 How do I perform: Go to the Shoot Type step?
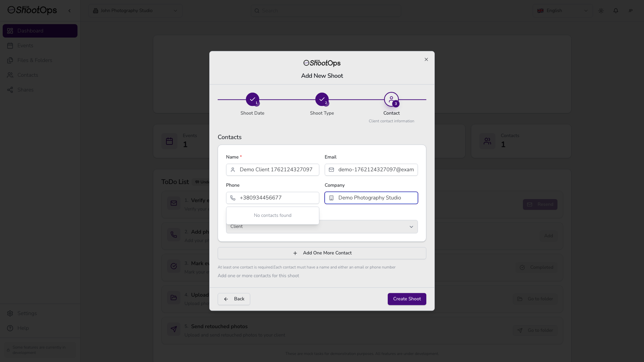point(322,99)
